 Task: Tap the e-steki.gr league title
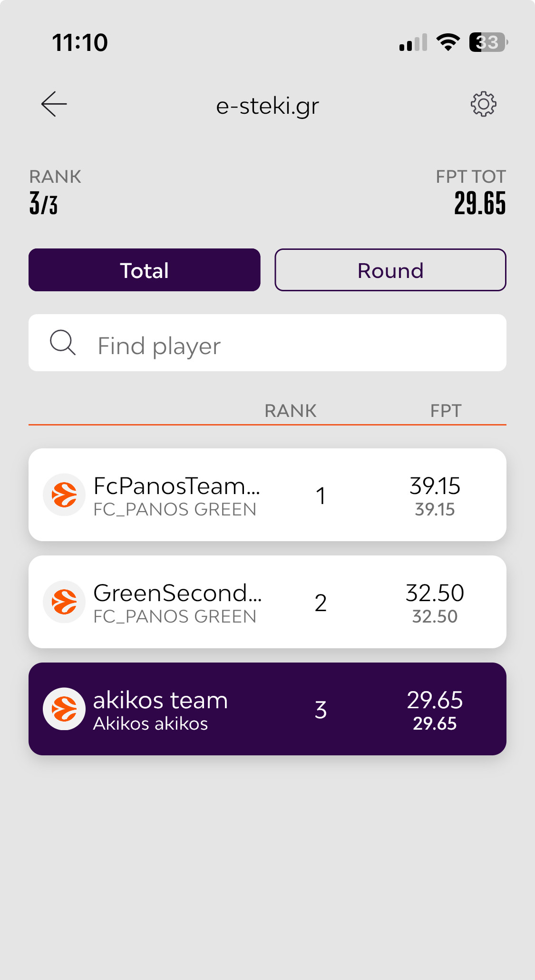267,106
